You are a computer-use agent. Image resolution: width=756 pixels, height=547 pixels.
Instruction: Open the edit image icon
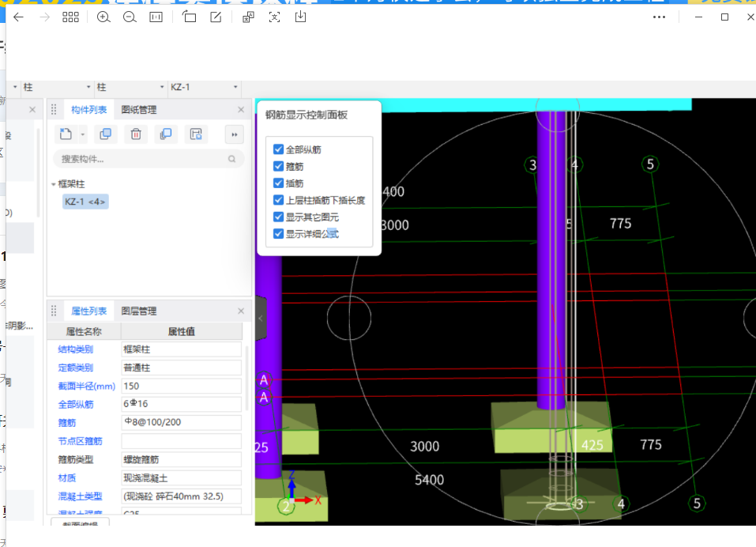pyautogui.click(x=216, y=17)
